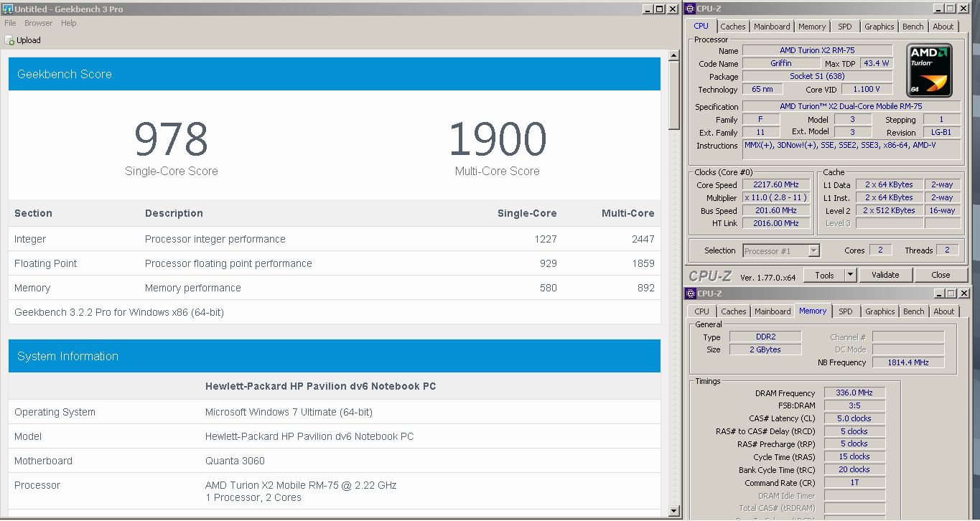Click the Validate button in CPU-Z
980x521 pixels.
(x=885, y=275)
